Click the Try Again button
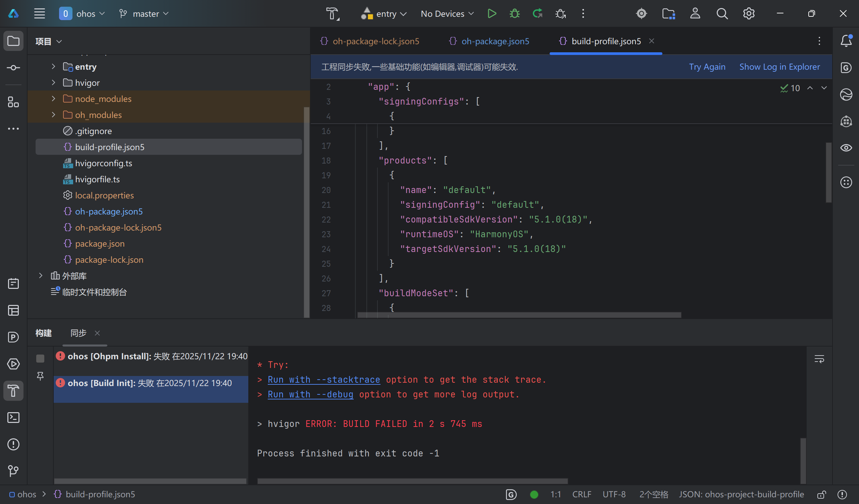859x504 pixels. coord(707,67)
